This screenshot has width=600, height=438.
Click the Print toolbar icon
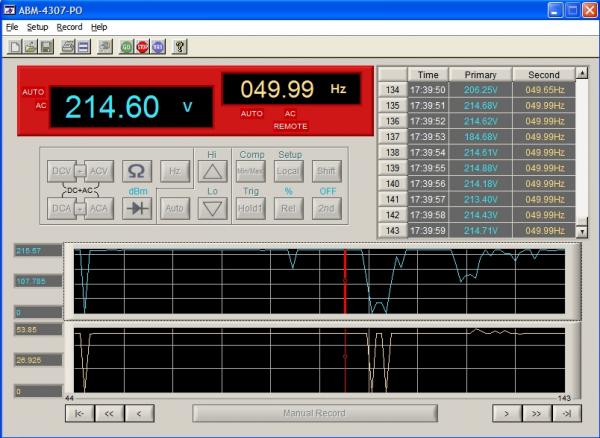point(69,46)
